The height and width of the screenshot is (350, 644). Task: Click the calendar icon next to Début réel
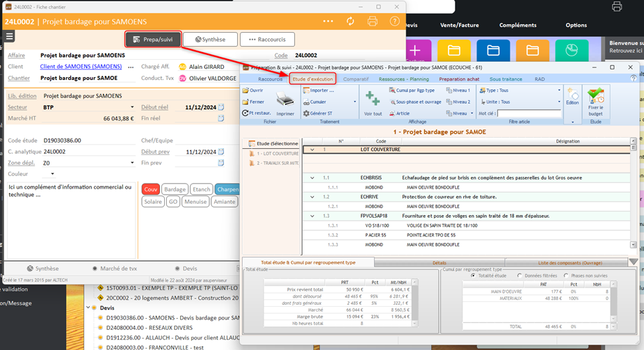point(221,107)
